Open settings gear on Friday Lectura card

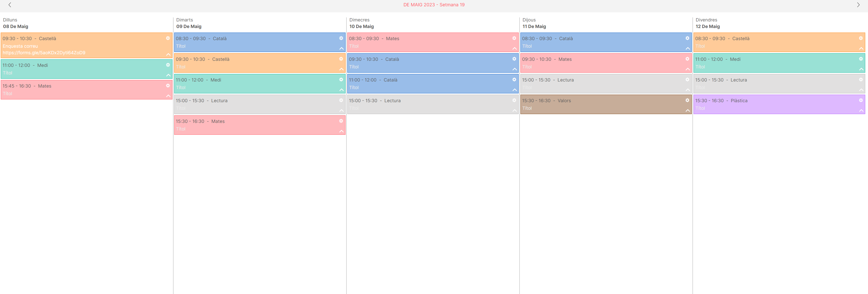point(861,79)
